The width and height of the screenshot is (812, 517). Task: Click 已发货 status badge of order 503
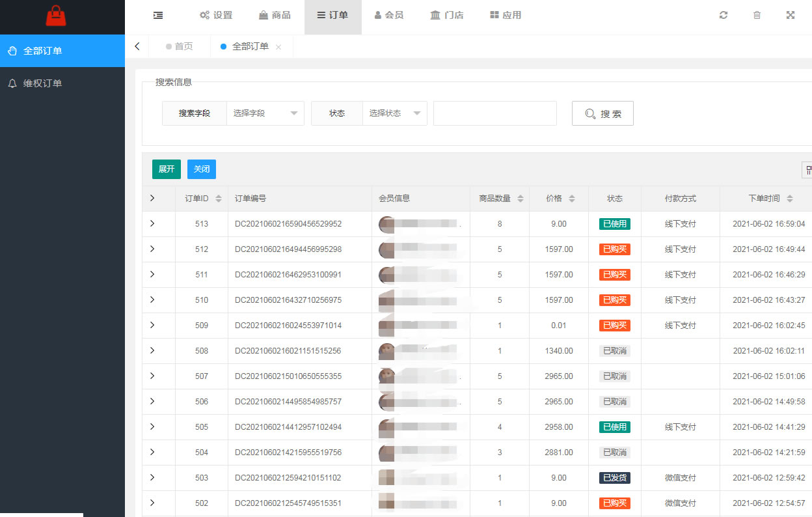[615, 478]
